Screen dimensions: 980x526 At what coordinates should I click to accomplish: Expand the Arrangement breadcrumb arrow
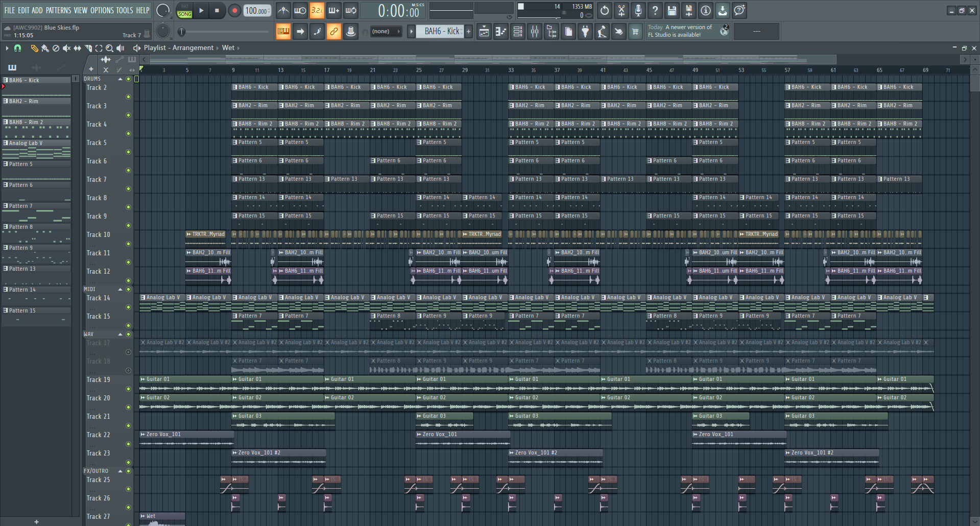(218, 48)
